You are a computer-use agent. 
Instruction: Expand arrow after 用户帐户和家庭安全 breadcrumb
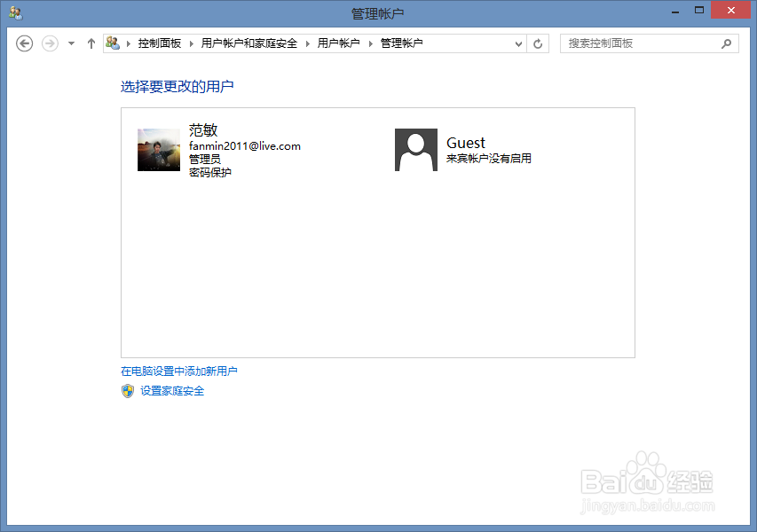click(x=308, y=44)
